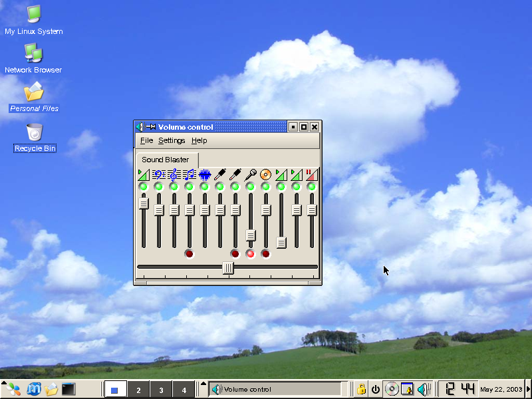The width and height of the screenshot is (532, 399).
Task: Open the File menu
Action: tap(146, 140)
